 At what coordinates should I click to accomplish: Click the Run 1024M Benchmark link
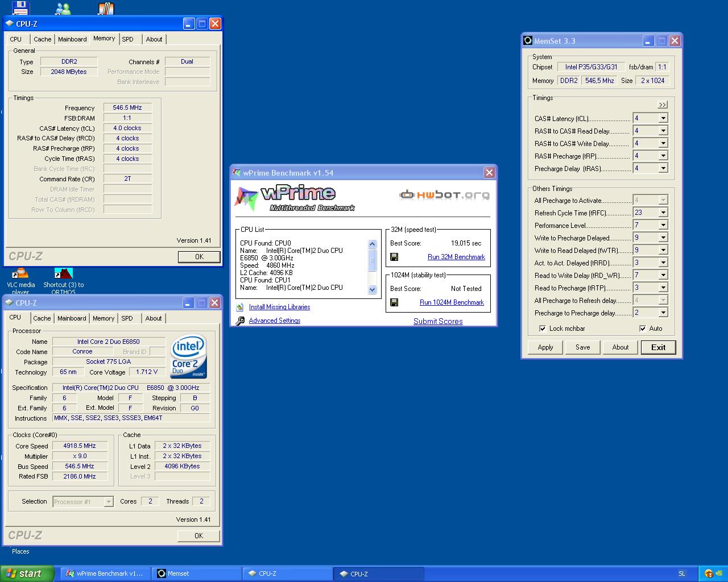pyautogui.click(x=452, y=302)
